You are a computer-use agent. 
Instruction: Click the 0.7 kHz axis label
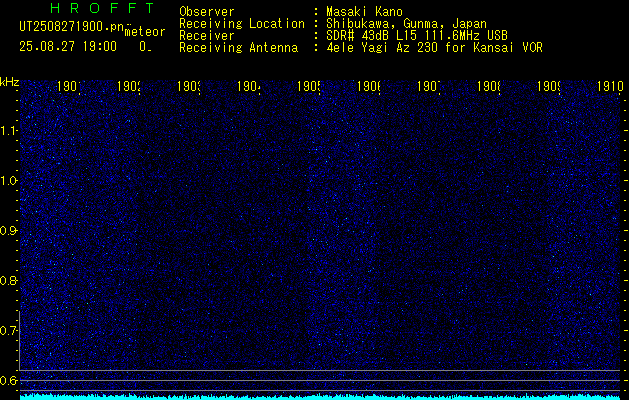[x=8, y=331]
